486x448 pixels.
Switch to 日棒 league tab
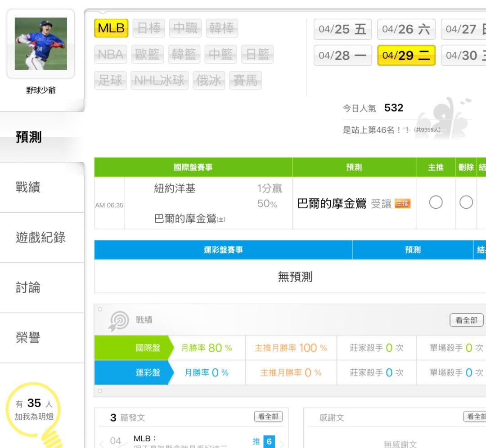coord(149,28)
